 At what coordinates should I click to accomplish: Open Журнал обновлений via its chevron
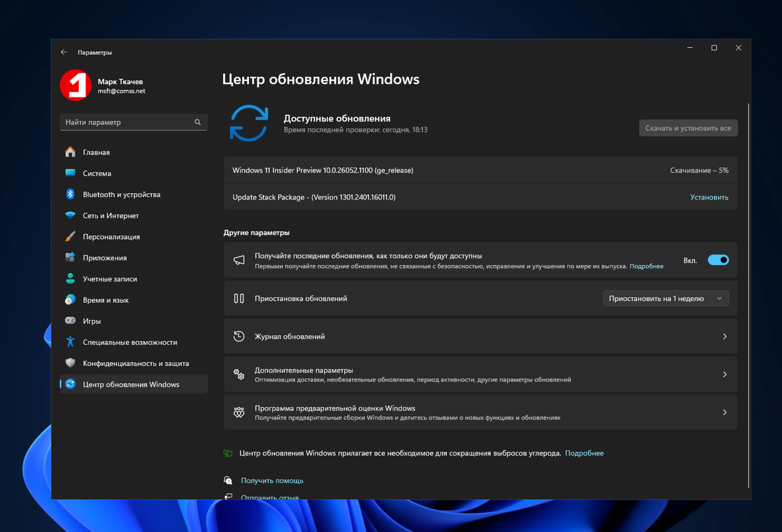pos(724,336)
